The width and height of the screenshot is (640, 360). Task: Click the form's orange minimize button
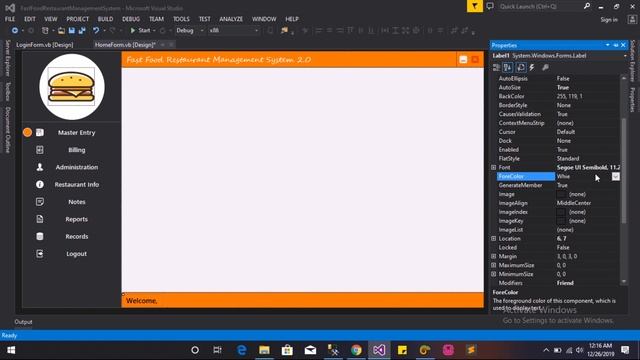click(x=463, y=60)
